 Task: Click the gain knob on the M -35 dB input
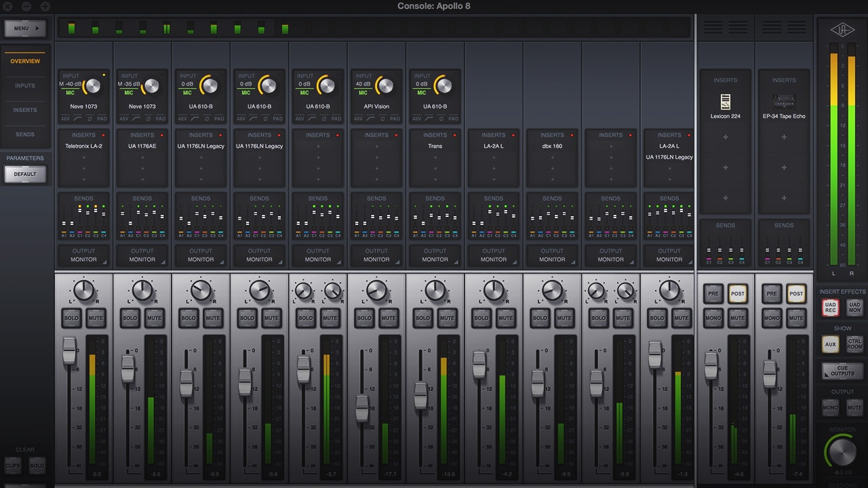[x=151, y=86]
